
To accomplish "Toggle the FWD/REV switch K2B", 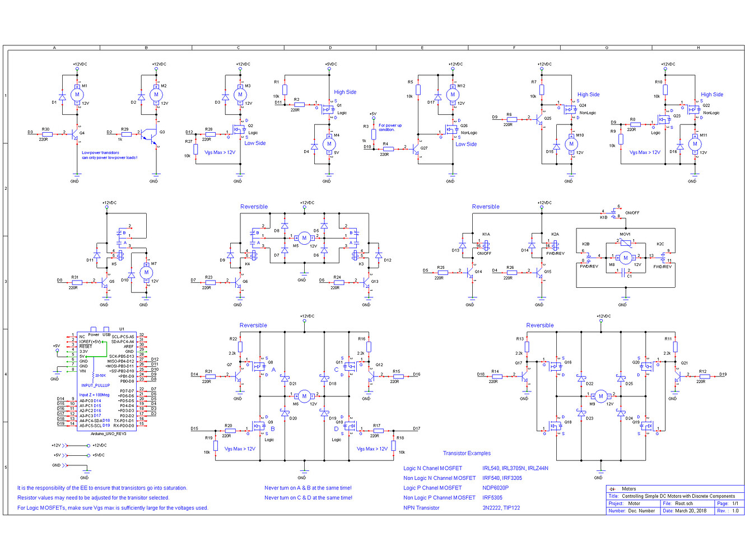I will (588, 258).
